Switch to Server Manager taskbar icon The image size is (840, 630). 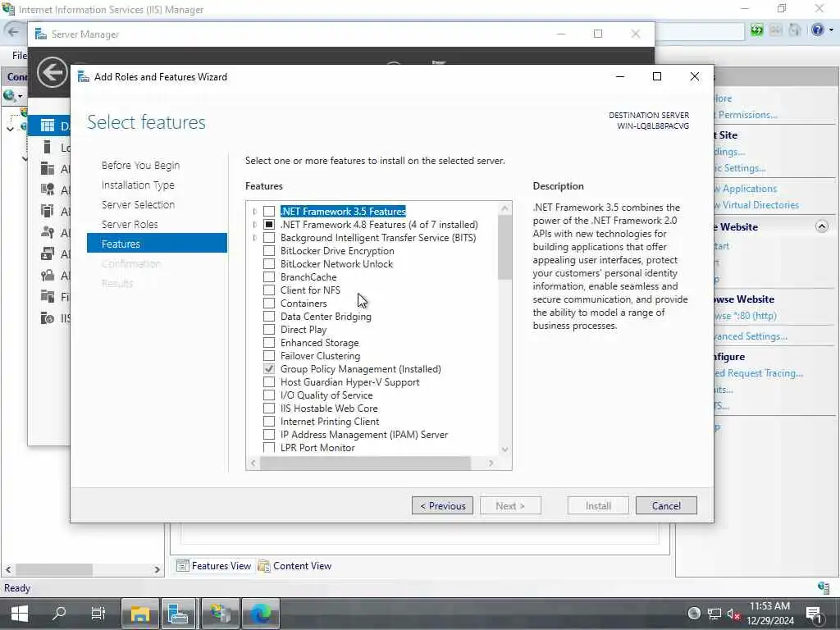178,614
